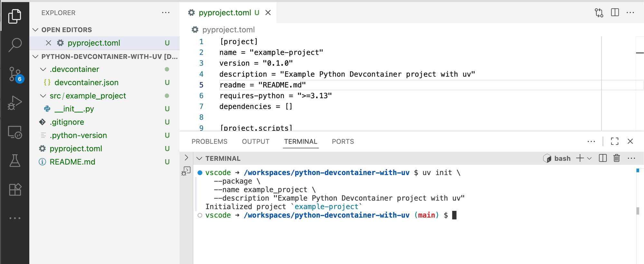Screen dimensions: 644x264
Task: Click line 5 readme in the editor
Action: point(262,85)
